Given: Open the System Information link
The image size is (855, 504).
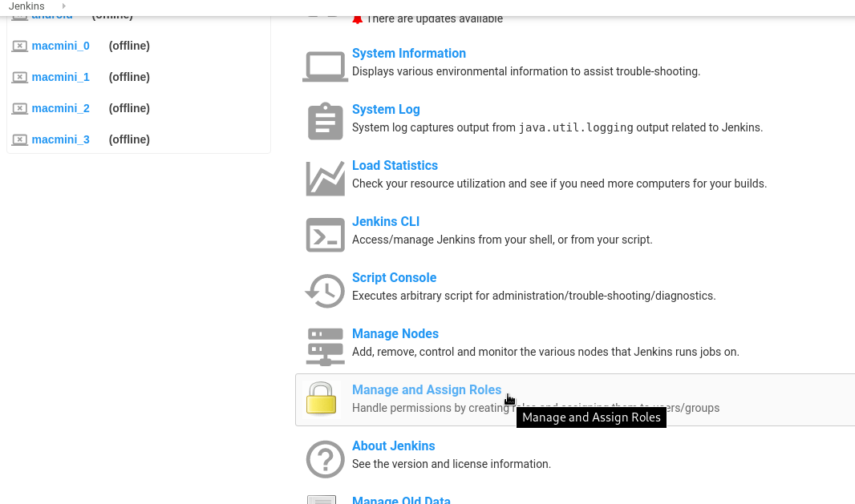Looking at the screenshot, I should tap(409, 54).
